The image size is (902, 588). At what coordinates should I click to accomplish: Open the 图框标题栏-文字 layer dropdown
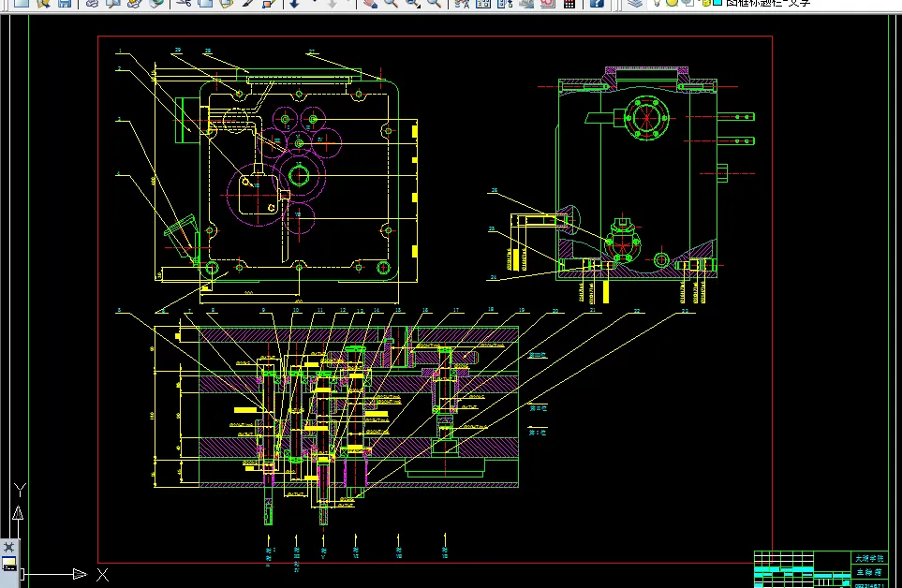coord(768,2)
